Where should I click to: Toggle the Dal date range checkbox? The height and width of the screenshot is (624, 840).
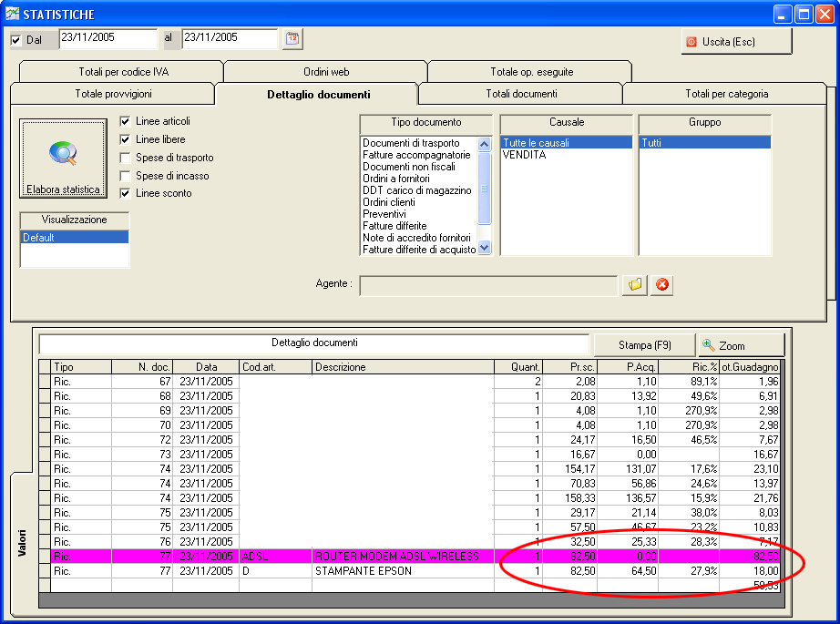(x=16, y=40)
